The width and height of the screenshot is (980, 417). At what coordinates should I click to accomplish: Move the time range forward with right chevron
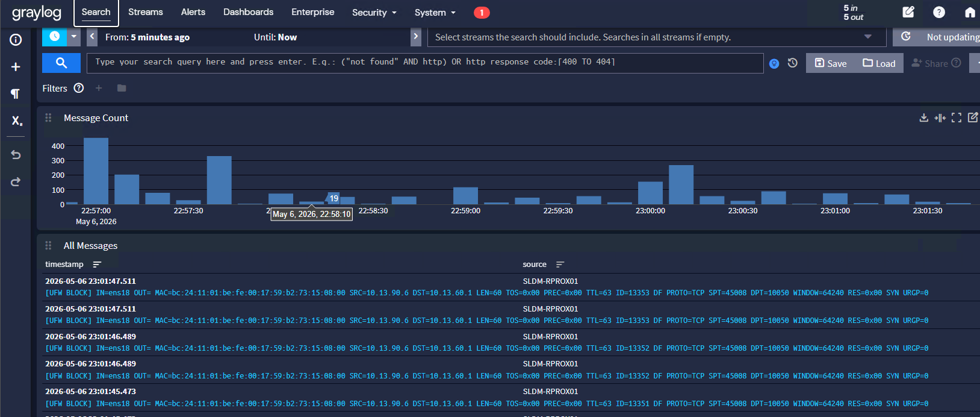(416, 37)
